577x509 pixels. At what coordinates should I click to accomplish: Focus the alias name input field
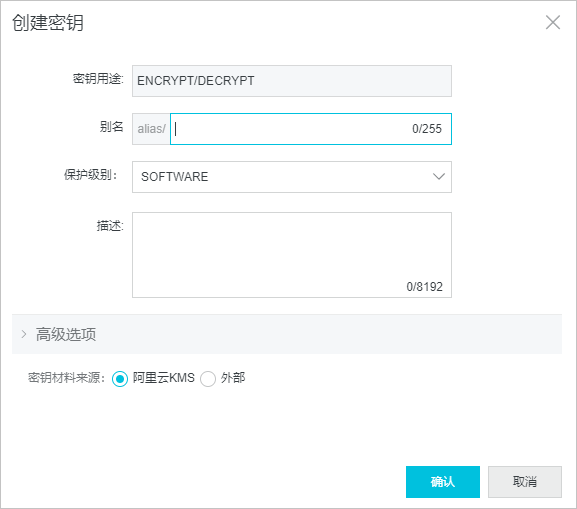tap(311, 129)
